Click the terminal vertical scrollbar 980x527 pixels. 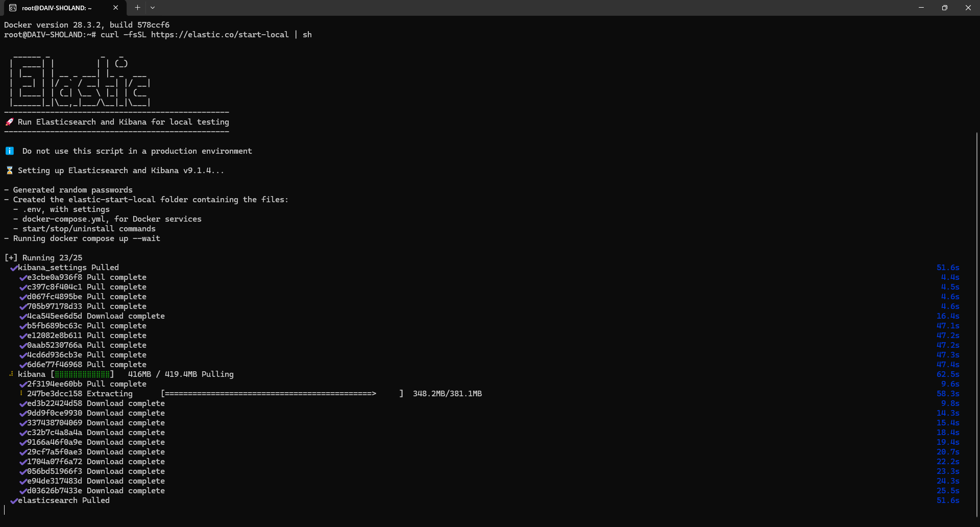(976, 324)
